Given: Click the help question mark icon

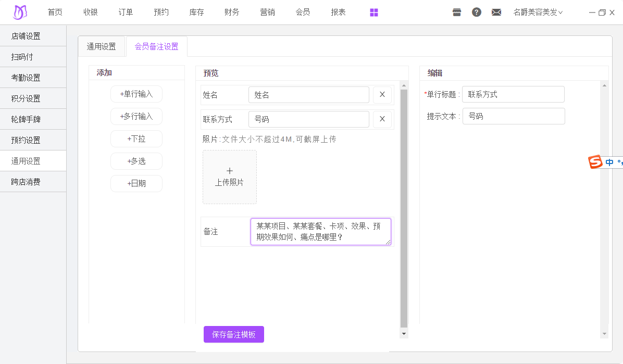Looking at the screenshot, I should point(477,12).
